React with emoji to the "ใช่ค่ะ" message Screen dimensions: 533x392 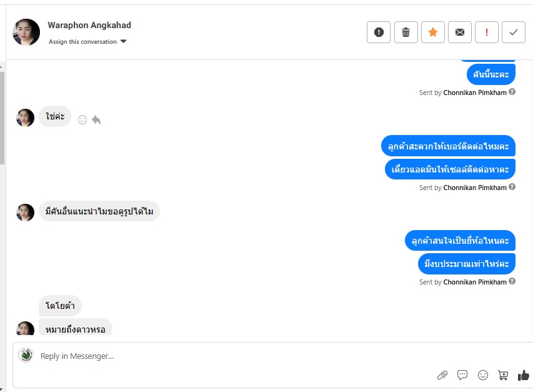point(82,119)
